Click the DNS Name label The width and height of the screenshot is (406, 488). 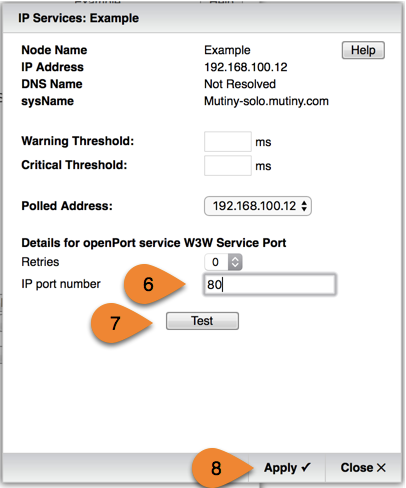[52, 84]
